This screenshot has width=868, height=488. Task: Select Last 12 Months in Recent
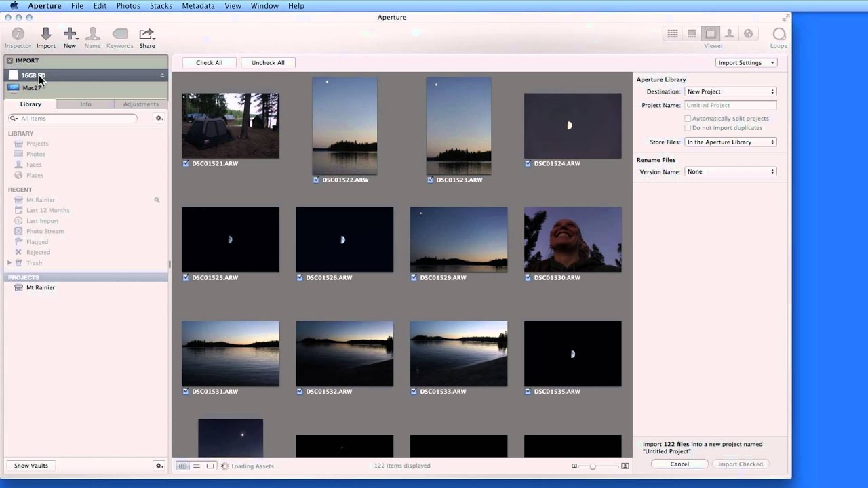point(47,210)
